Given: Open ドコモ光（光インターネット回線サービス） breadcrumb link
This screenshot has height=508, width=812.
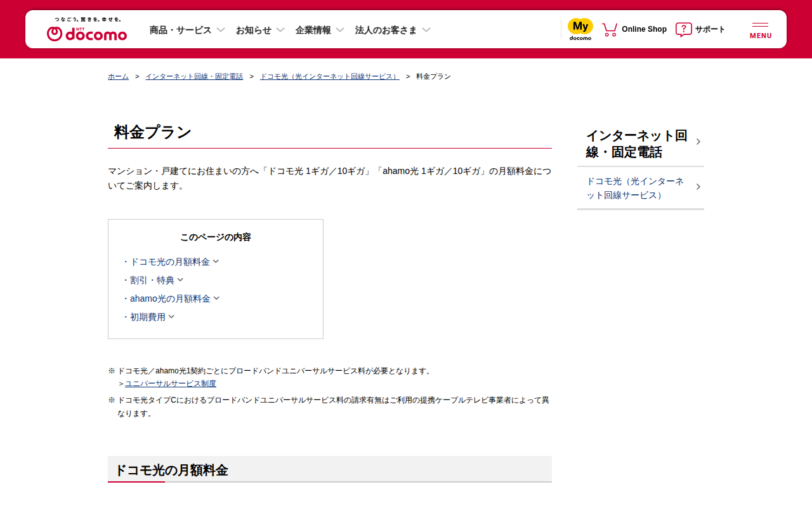Looking at the screenshot, I should click(x=330, y=76).
